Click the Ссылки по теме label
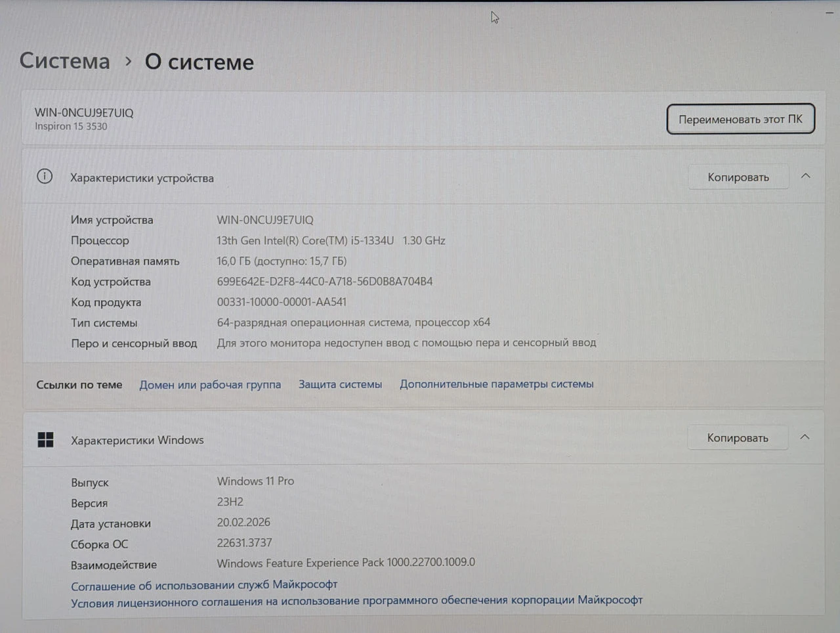 point(79,385)
